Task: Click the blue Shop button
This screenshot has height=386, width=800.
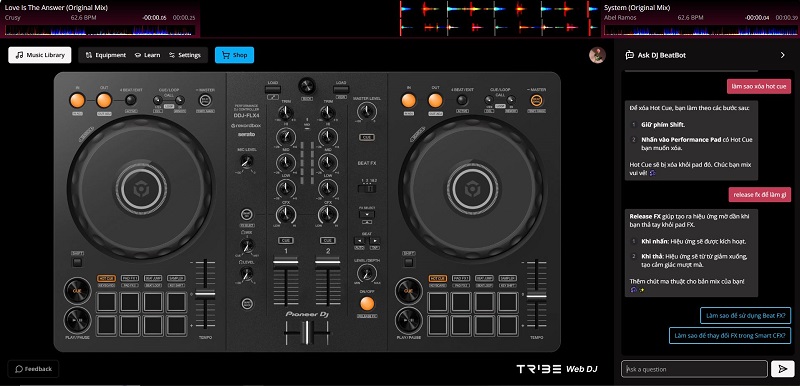Action: (x=234, y=55)
